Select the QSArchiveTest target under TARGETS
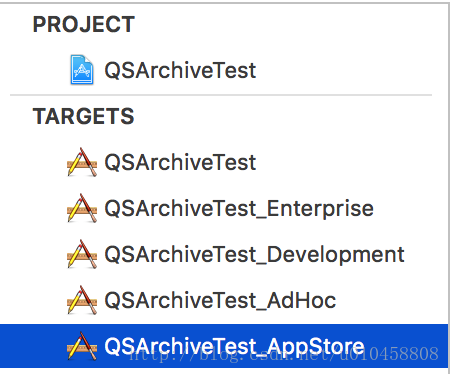Image resolution: width=450 pixels, height=374 pixels. 180,163
